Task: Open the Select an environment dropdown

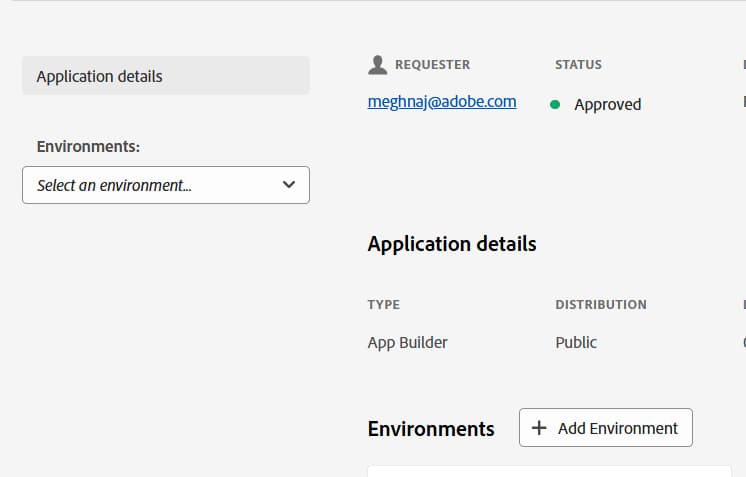Action: 166,185
